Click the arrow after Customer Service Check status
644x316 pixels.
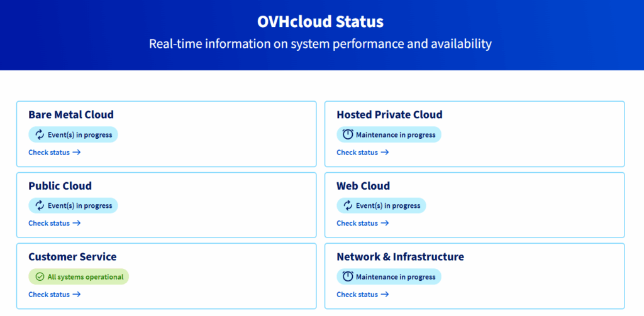[x=76, y=294]
